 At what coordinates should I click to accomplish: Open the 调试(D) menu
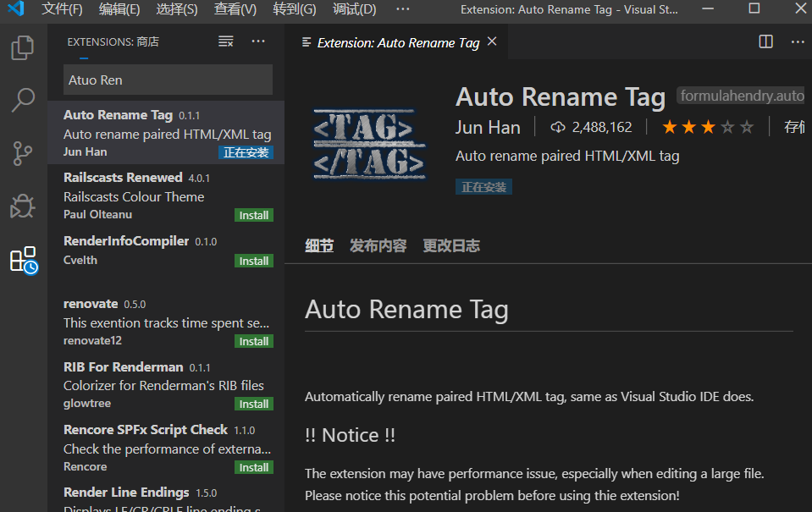(354, 9)
